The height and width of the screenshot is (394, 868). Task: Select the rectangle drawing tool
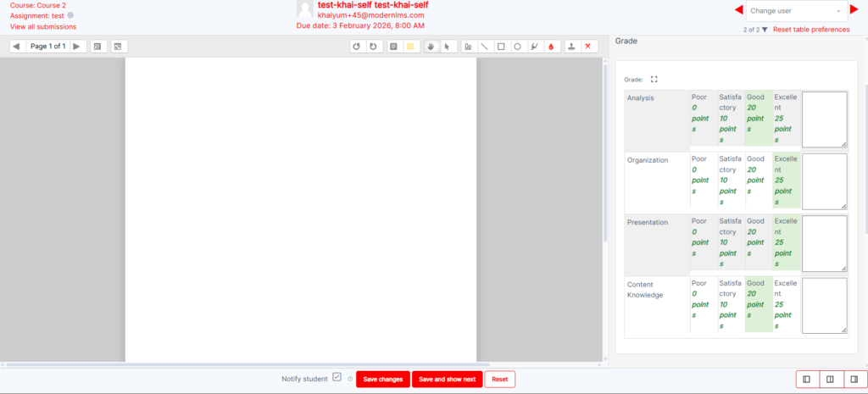click(x=501, y=47)
